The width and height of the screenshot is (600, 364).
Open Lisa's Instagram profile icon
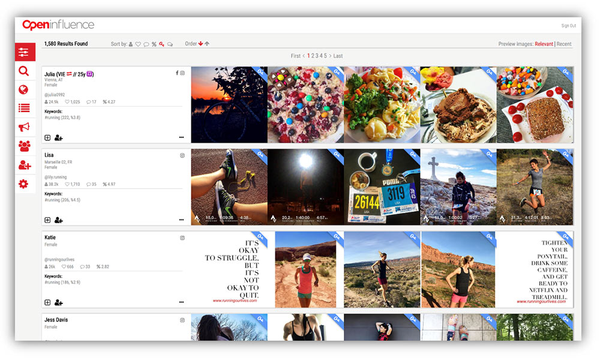182,156
